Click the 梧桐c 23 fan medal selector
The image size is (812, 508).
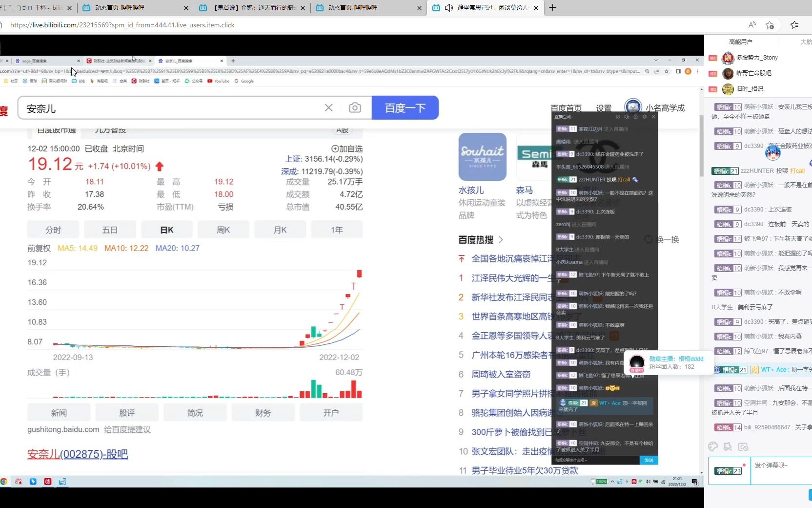(x=729, y=471)
